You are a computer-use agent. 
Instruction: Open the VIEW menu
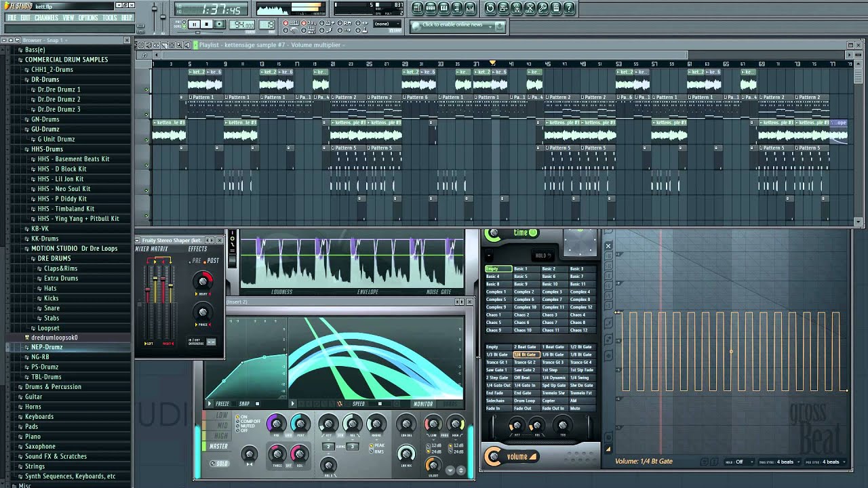click(68, 18)
